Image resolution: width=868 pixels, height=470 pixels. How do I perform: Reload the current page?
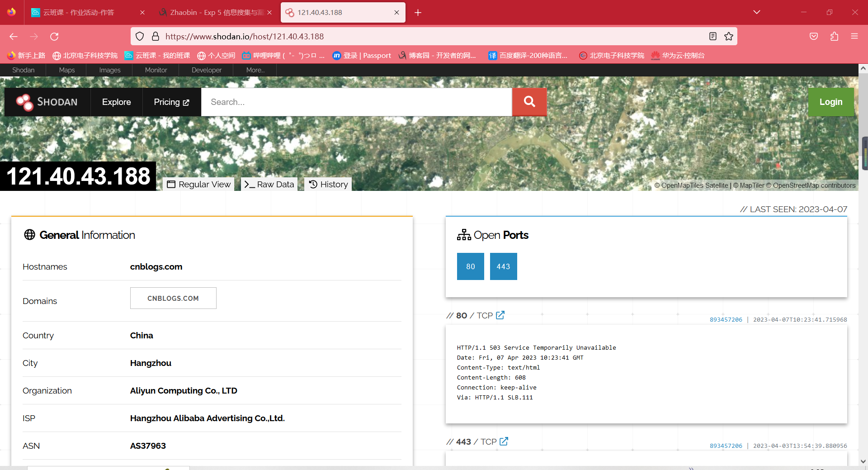coord(55,37)
